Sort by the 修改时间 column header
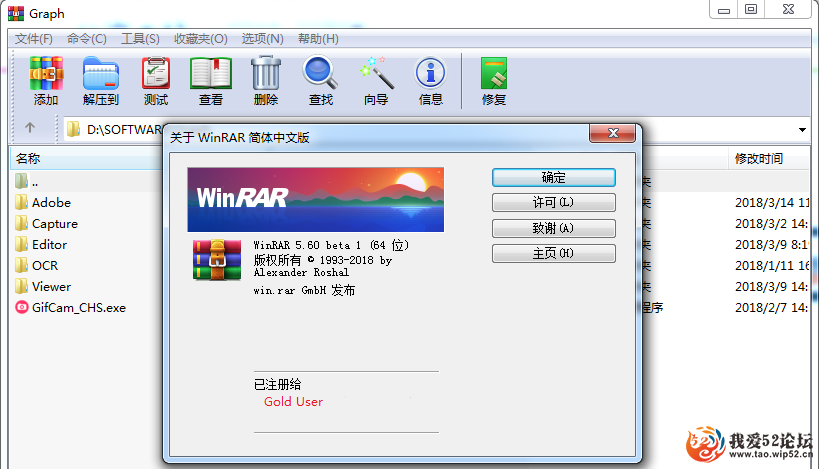The height and width of the screenshot is (469, 820). click(x=759, y=158)
